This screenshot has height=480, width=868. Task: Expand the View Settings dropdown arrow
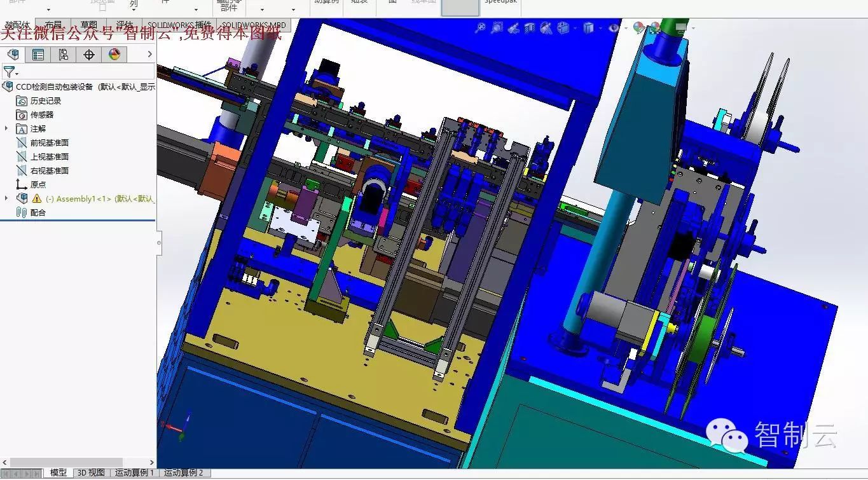(x=692, y=28)
